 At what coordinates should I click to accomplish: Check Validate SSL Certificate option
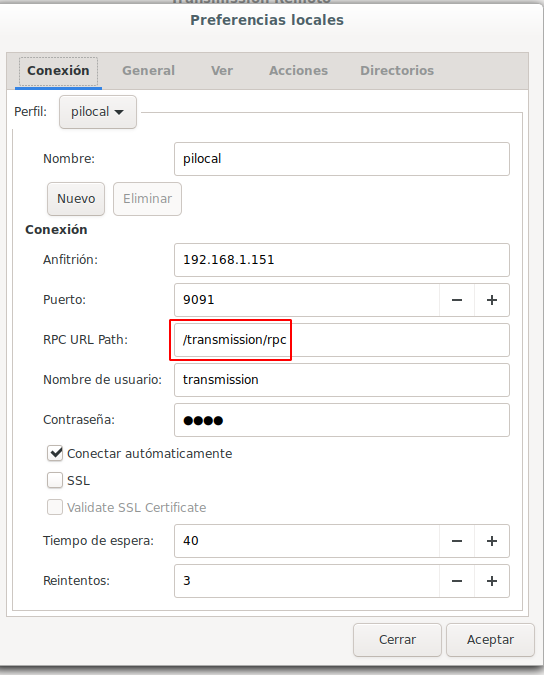tap(55, 508)
